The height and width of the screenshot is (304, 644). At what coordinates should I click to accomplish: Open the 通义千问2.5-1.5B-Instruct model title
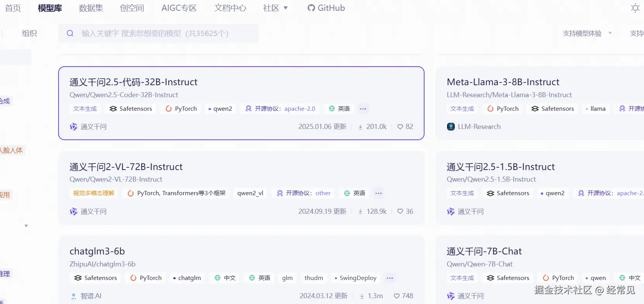pyautogui.click(x=501, y=167)
